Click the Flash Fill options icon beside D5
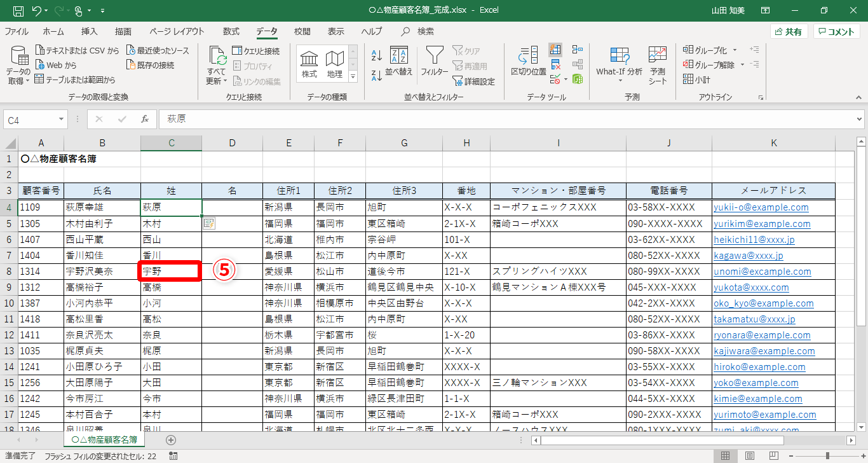The width and height of the screenshot is (868, 463). point(209,223)
